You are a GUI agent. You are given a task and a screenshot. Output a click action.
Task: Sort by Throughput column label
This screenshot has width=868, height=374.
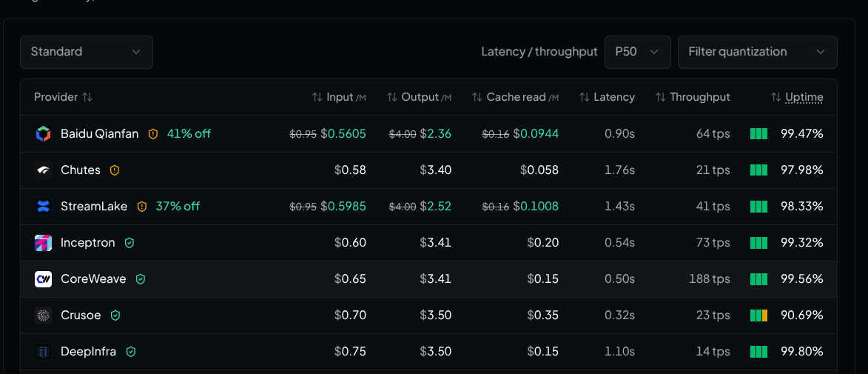pos(700,97)
